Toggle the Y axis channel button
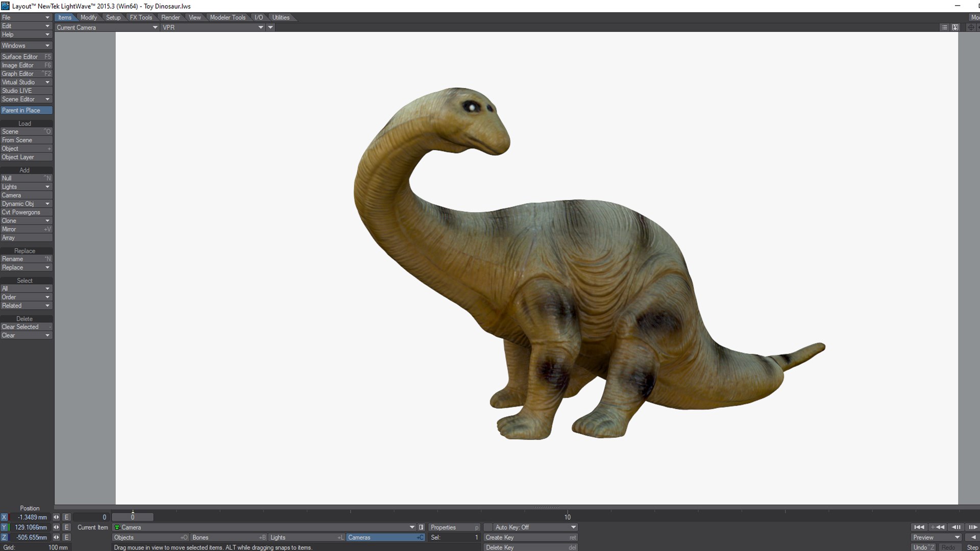 [x=4, y=528]
